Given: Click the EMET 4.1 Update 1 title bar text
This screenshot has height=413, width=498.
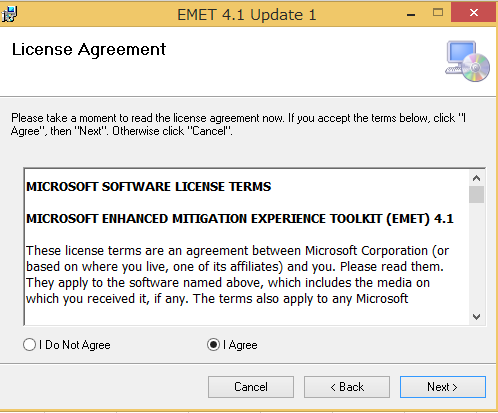Looking at the screenshot, I should tap(247, 15).
